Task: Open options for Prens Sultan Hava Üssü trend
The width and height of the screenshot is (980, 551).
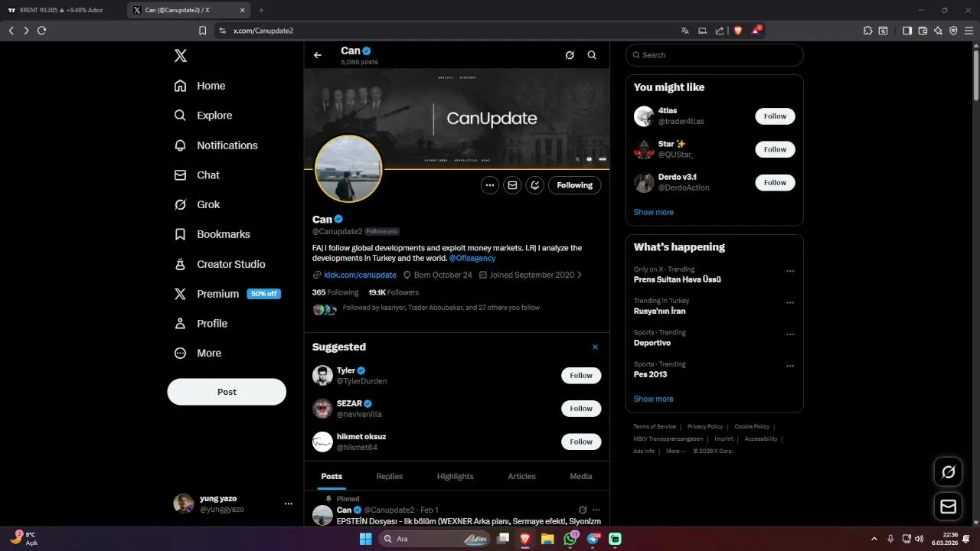Action: coord(790,271)
